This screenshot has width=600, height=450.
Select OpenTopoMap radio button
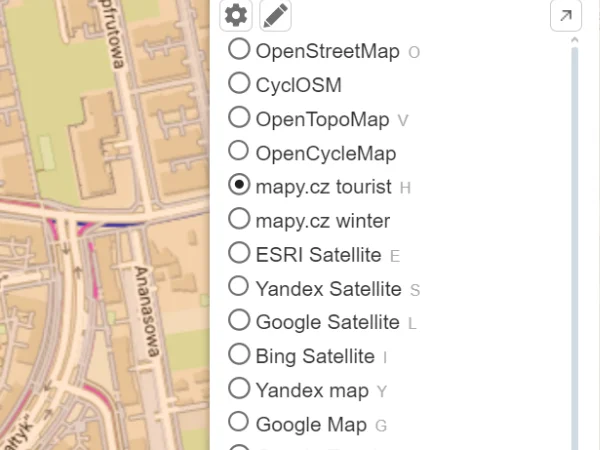[x=239, y=117]
